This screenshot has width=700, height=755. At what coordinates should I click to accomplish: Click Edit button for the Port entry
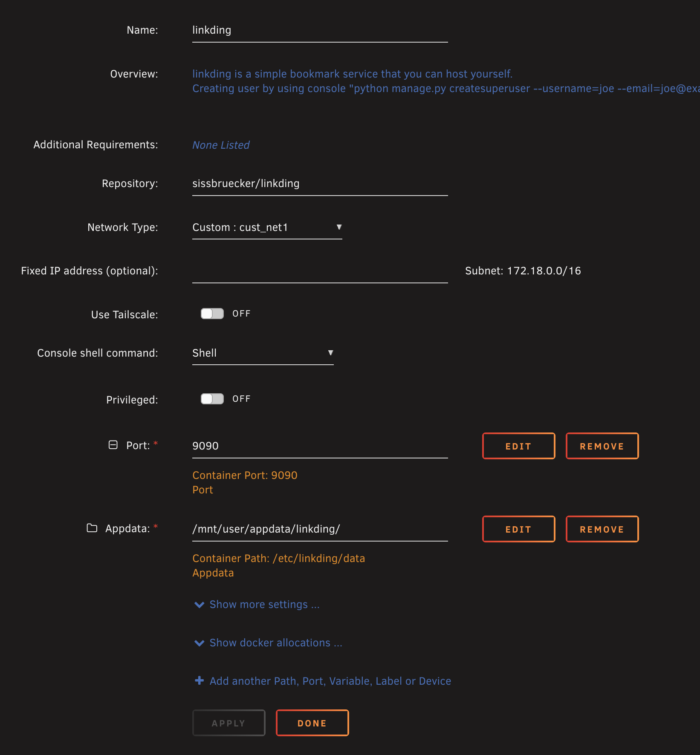coord(518,446)
